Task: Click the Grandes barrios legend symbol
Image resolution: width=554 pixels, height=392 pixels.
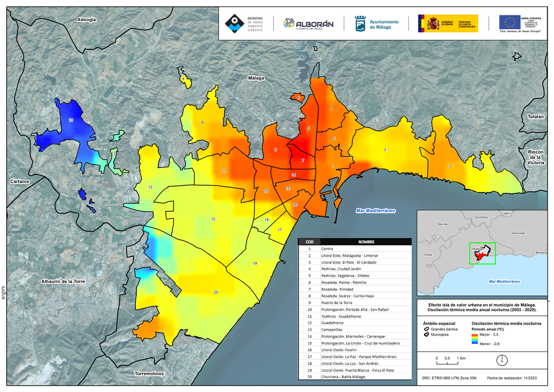Action: [x=426, y=329]
